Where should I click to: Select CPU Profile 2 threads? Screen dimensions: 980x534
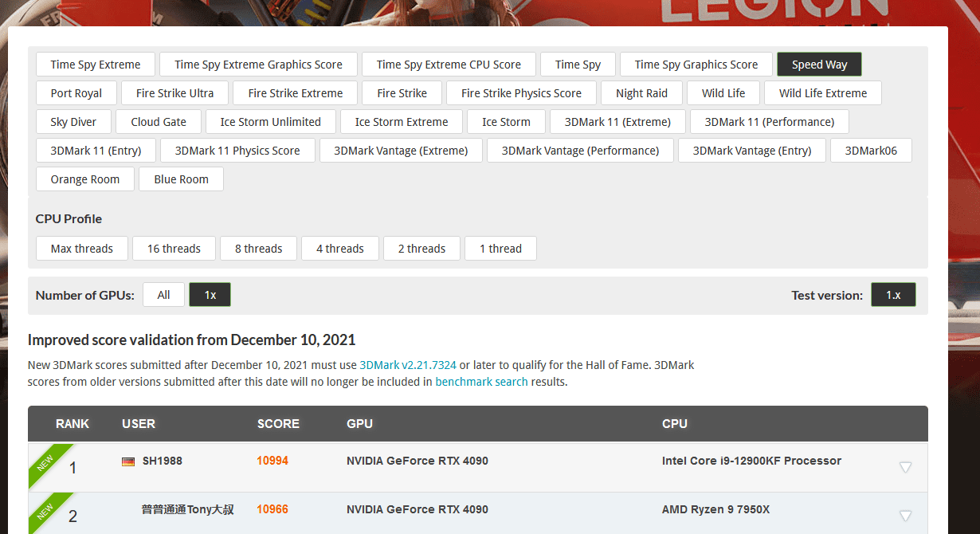[421, 249]
